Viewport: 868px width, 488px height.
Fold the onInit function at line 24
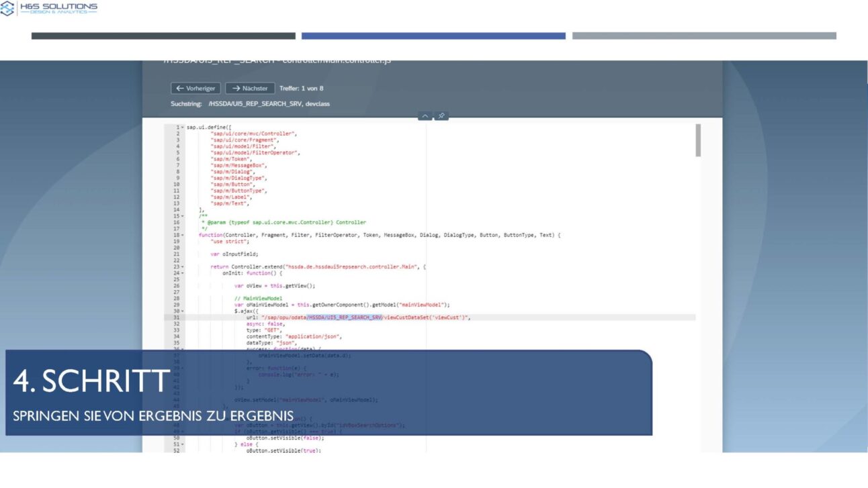[182, 273]
